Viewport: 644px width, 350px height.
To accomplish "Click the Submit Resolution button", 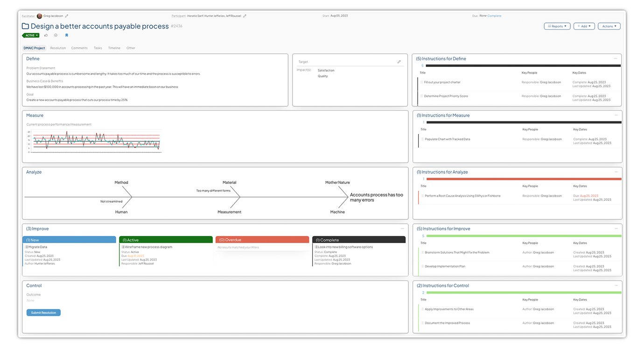I will pos(43,312).
